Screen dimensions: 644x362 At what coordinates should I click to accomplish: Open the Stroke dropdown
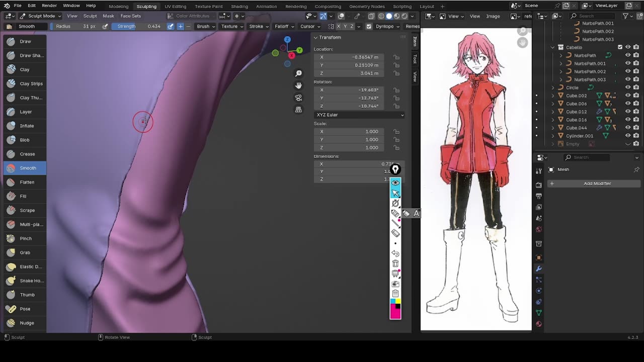(259, 26)
